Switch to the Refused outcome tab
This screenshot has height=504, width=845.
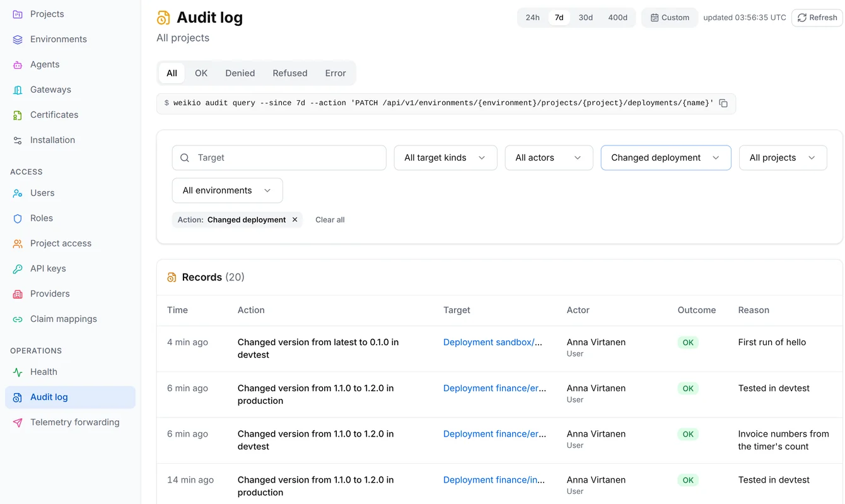290,73
